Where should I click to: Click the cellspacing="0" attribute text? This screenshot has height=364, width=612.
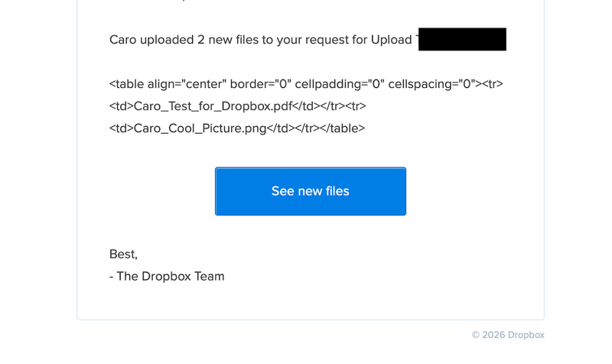[x=432, y=84]
